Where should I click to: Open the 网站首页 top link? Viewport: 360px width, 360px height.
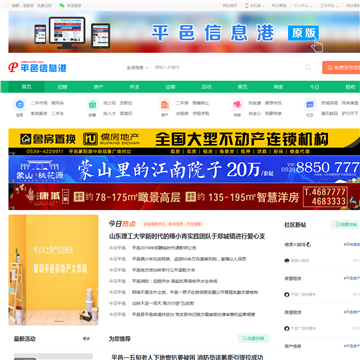tap(230, 6)
